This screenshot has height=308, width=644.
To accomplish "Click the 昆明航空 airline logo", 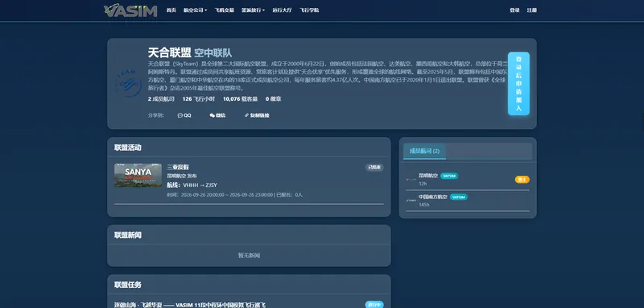I will click(411, 179).
